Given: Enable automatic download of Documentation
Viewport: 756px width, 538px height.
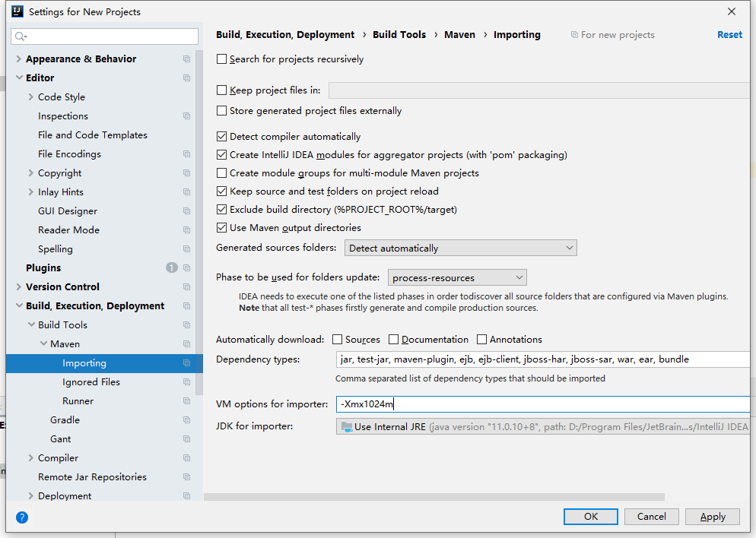Looking at the screenshot, I should pyautogui.click(x=394, y=340).
